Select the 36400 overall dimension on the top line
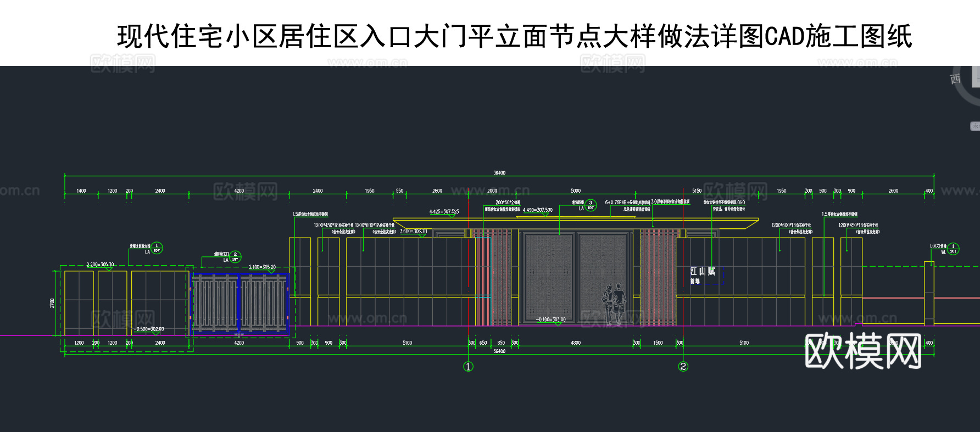The width and height of the screenshot is (980, 432). [499, 173]
